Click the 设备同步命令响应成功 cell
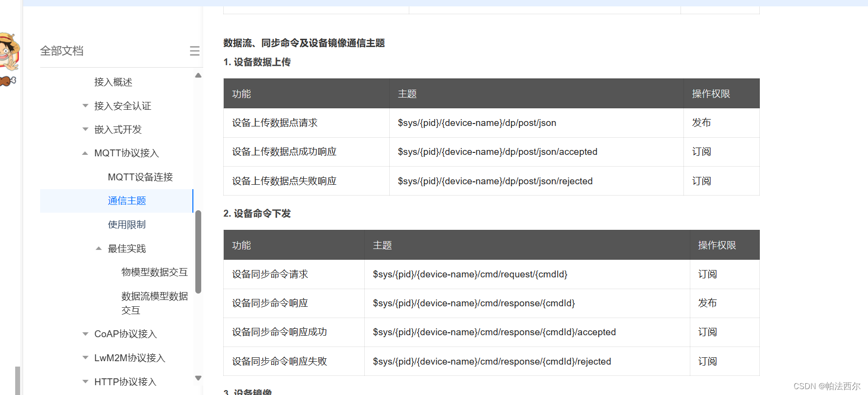The image size is (868, 395). point(294,332)
